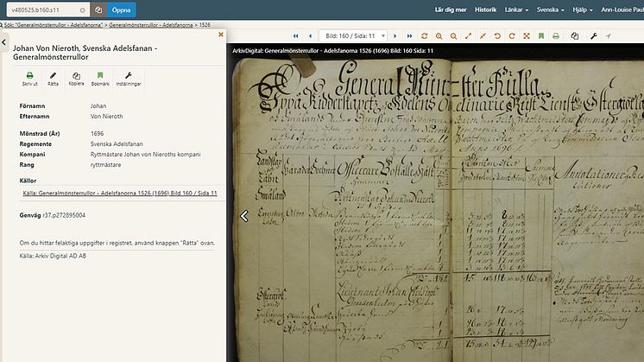The width and height of the screenshot is (644, 362).
Task: Zoom out with the minus magnifier icon
Action: click(453, 36)
